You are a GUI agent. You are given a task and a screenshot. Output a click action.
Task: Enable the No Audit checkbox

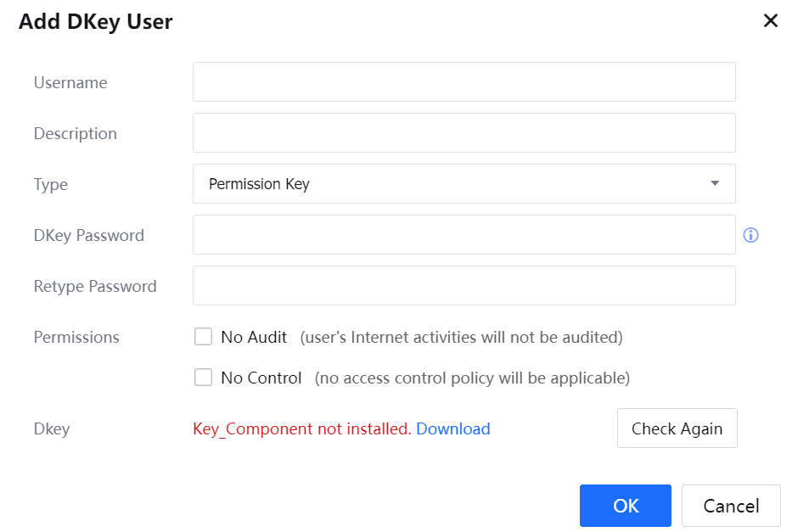click(203, 337)
